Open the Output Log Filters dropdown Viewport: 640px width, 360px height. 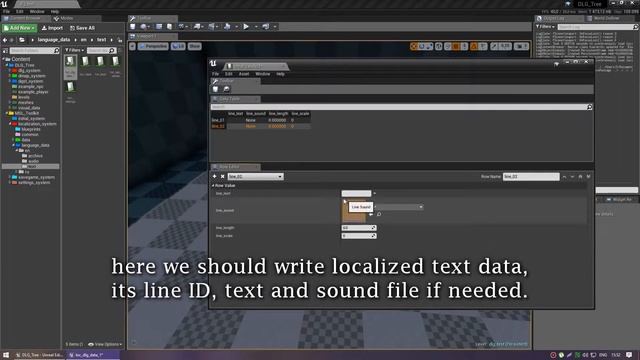tap(545, 27)
